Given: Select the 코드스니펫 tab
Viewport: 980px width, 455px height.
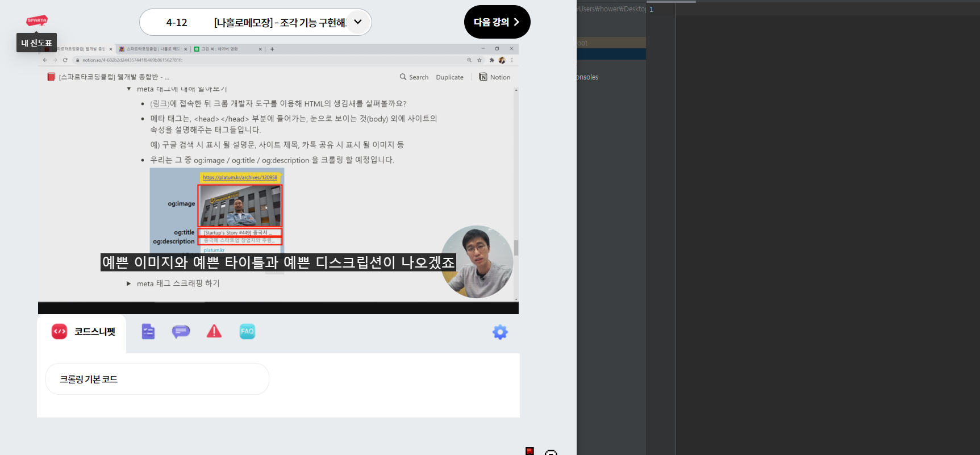Looking at the screenshot, I should 82,332.
